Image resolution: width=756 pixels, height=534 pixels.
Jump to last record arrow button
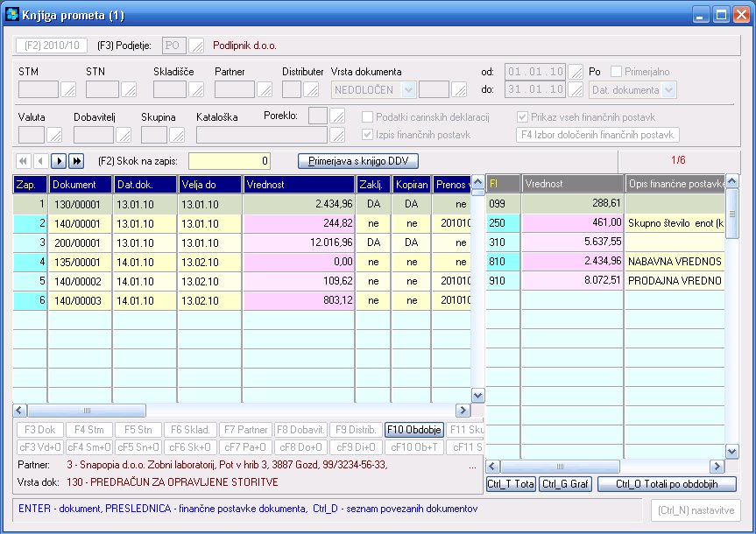[76, 161]
